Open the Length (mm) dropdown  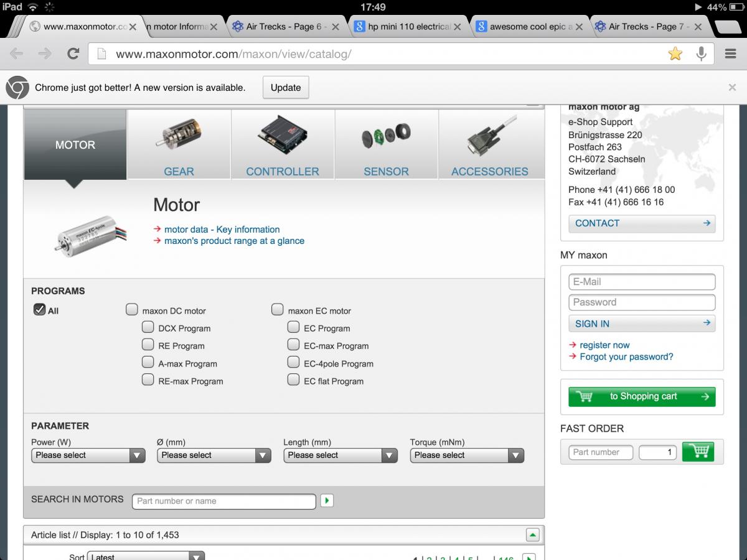coord(340,455)
